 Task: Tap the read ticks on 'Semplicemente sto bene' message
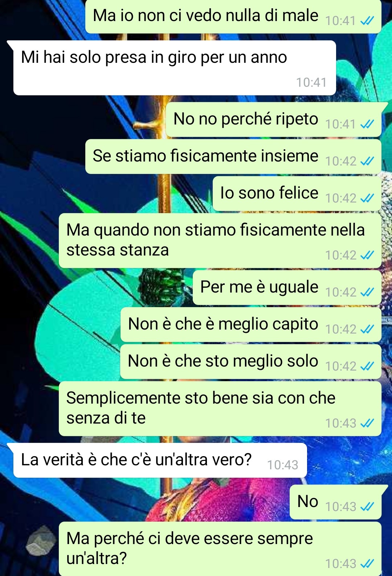[x=367, y=423]
